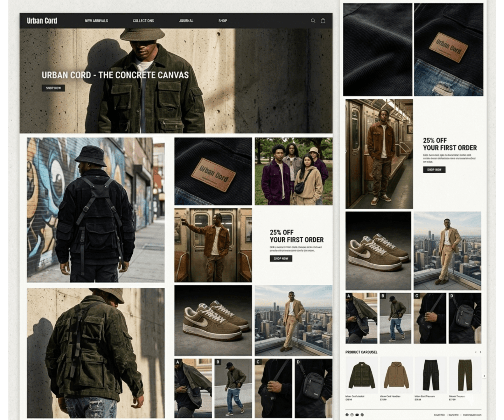The width and height of the screenshot is (504, 420).
Task: Click the Facebook icon in footer
Action: pyautogui.click(x=347, y=415)
